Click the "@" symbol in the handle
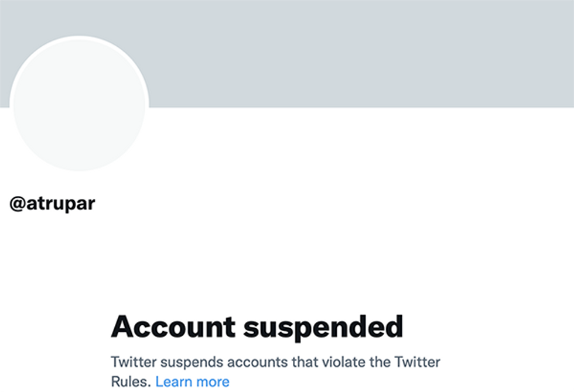The width and height of the screenshot is (574, 392). pyautogui.click(x=17, y=204)
